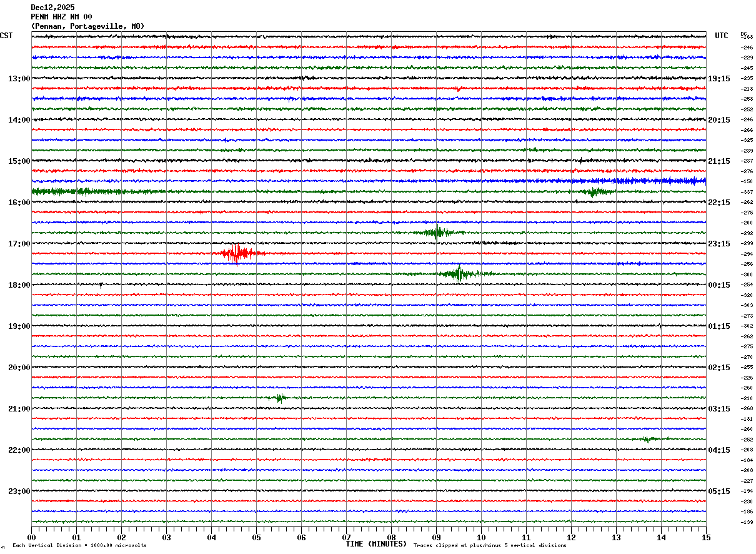This screenshot has width=756, height=554.
Task: Click the 00:15 UTC time label
Action: point(719,285)
